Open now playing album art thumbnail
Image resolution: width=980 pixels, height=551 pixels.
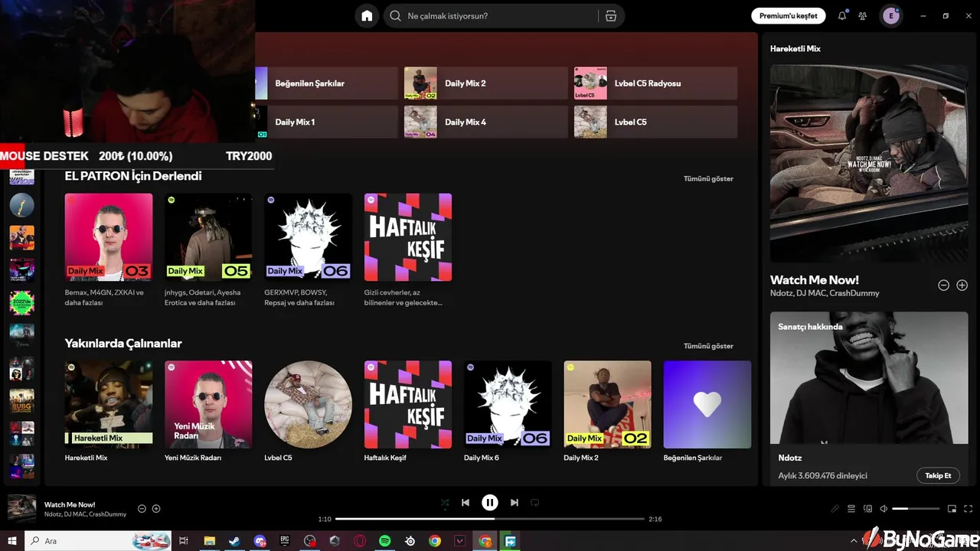click(21, 509)
